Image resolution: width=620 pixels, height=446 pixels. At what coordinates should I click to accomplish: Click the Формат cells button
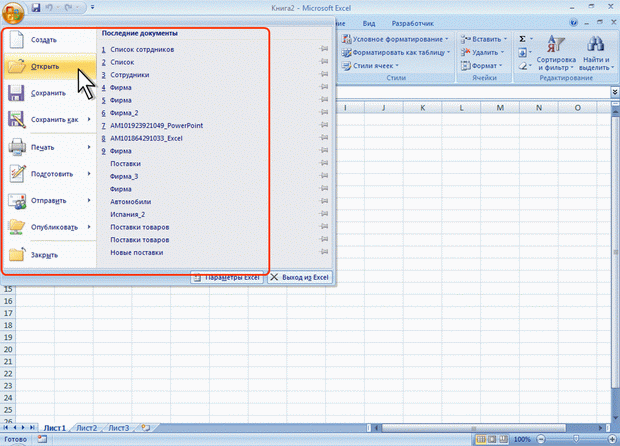pos(481,66)
